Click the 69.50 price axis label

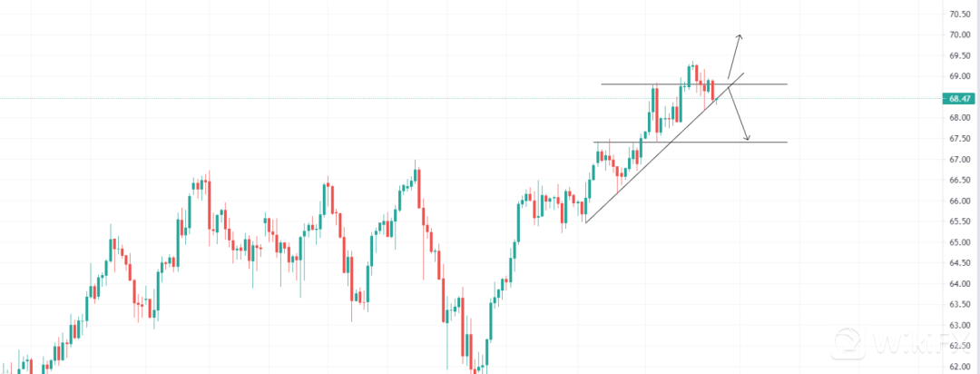coord(961,56)
